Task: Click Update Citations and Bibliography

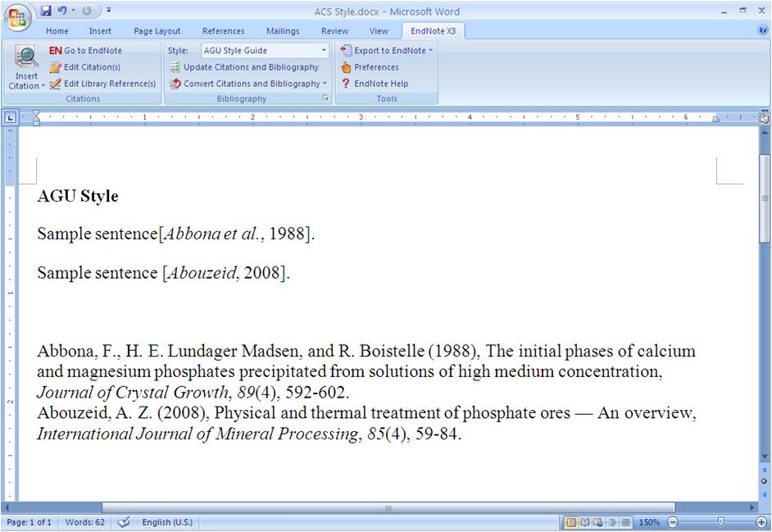Action: tap(244, 67)
